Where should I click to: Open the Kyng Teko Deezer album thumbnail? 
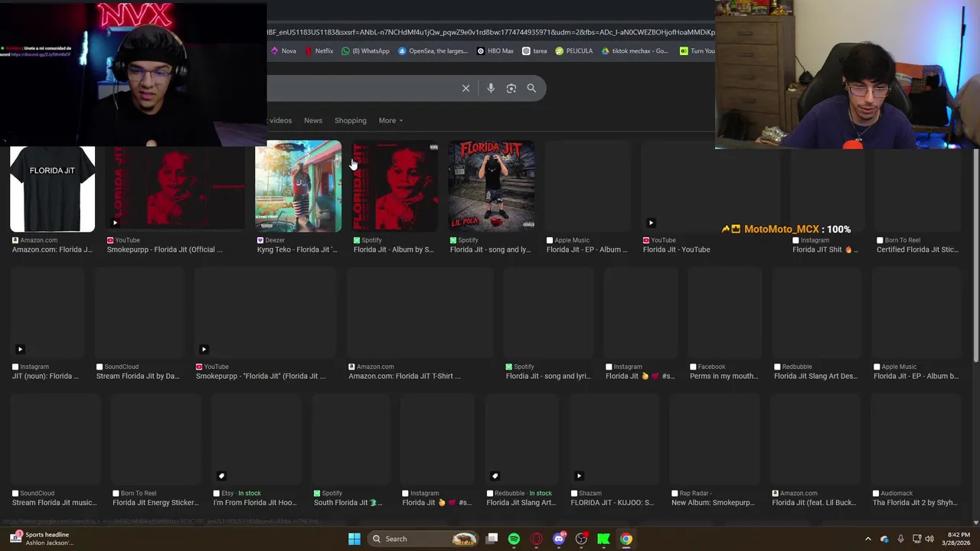(x=298, y=186)
